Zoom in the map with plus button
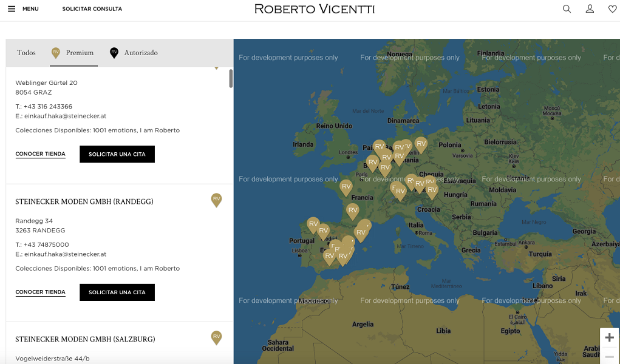 pos(609,337)
